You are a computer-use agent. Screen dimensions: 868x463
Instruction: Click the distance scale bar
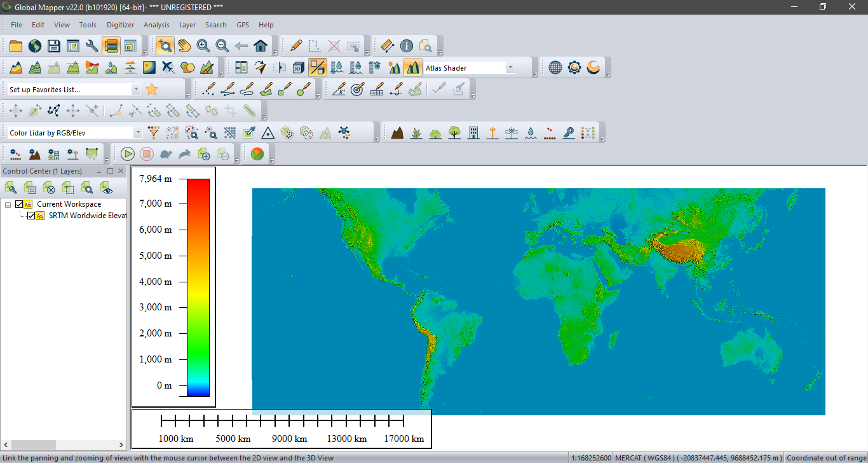pos(283,420)
